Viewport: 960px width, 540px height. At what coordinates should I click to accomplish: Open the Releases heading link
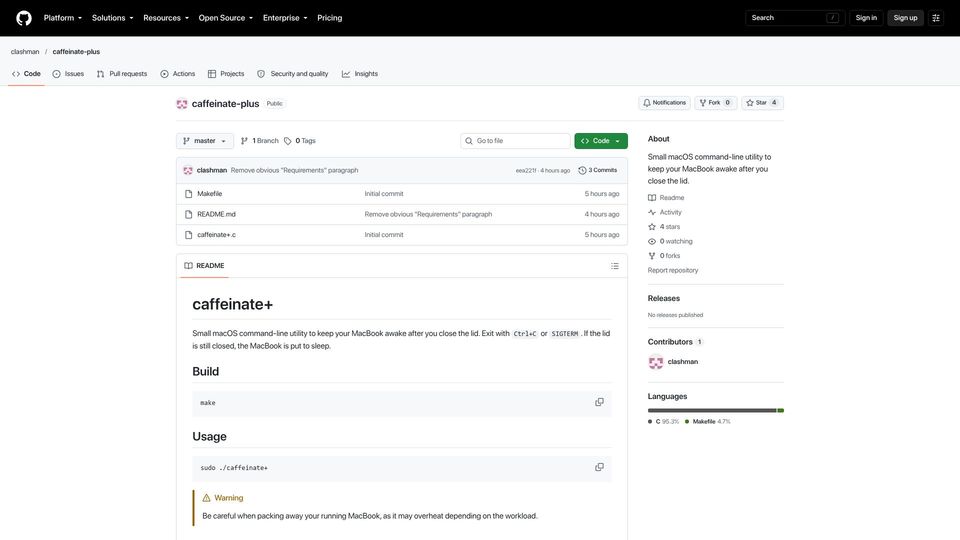tap(664, 298)
